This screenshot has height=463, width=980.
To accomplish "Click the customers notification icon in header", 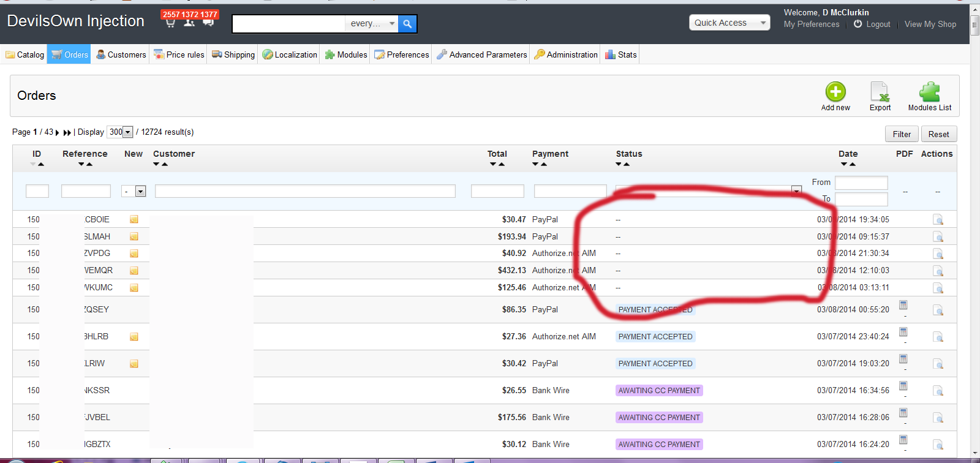I will 189,23.
